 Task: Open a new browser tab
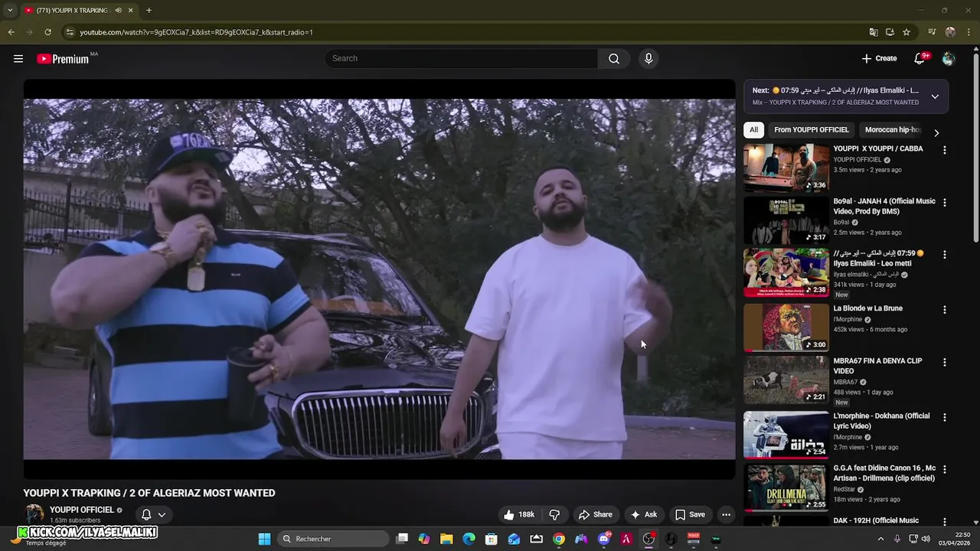coord(149,10)
